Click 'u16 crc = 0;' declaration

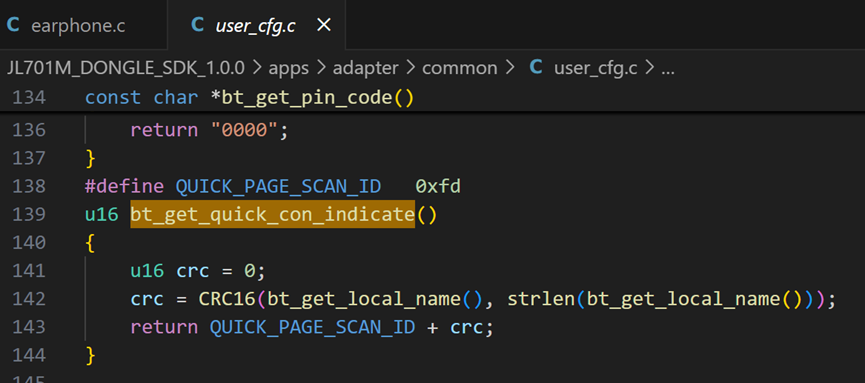pos(198,271)
